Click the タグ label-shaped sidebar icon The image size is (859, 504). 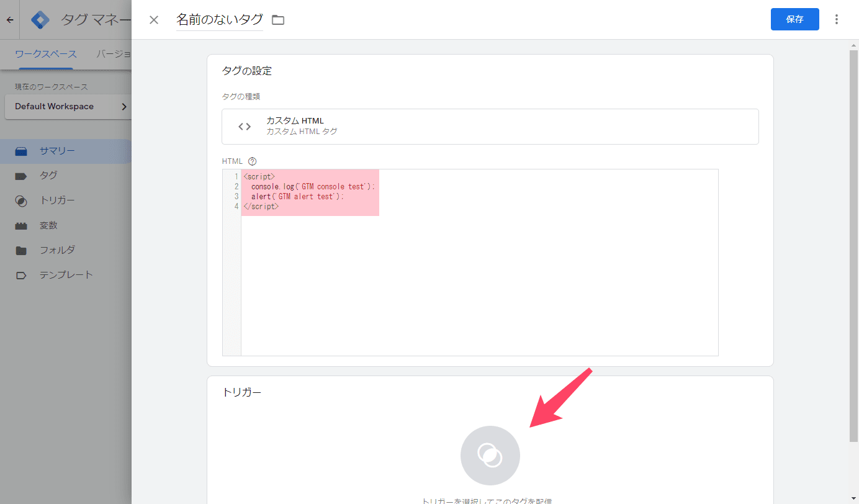(21, 176)
